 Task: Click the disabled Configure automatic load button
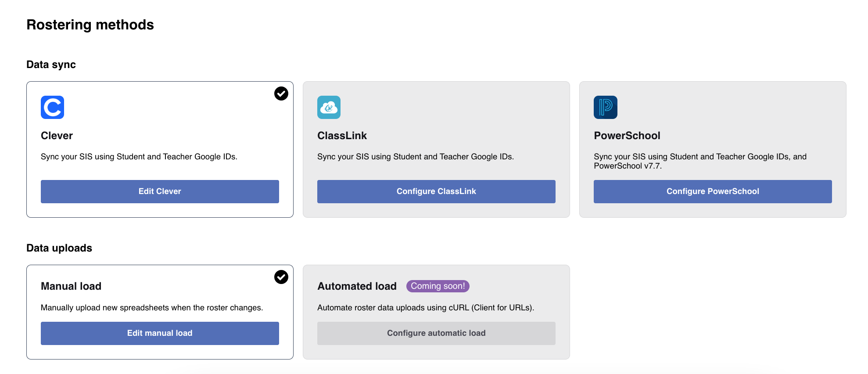coord(436,333)
